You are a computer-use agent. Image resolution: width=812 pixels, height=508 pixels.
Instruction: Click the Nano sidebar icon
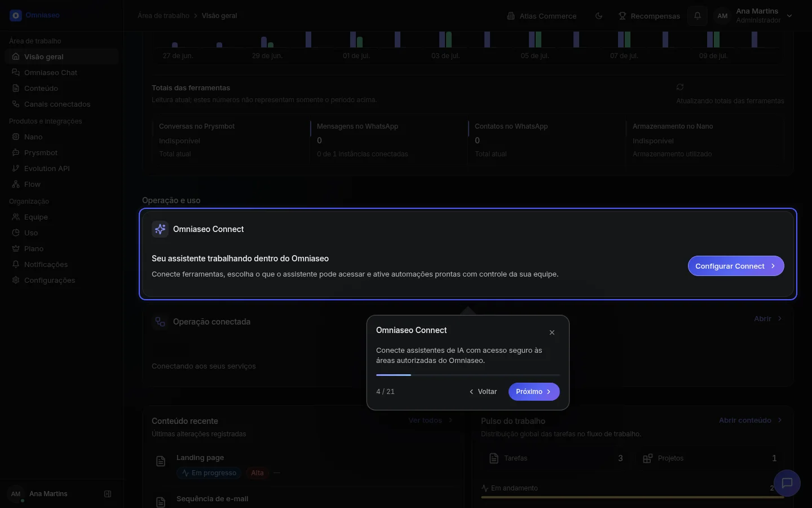click(16, 137)
